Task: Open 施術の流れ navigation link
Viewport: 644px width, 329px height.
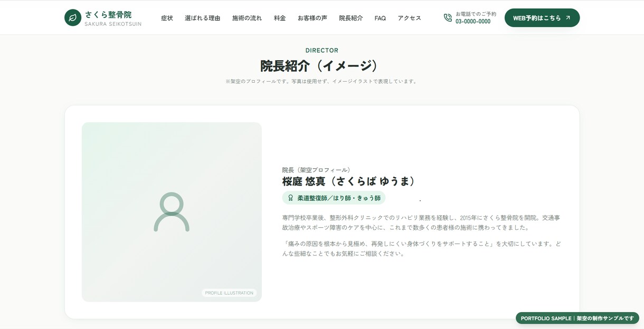Action: coord(247,18)
